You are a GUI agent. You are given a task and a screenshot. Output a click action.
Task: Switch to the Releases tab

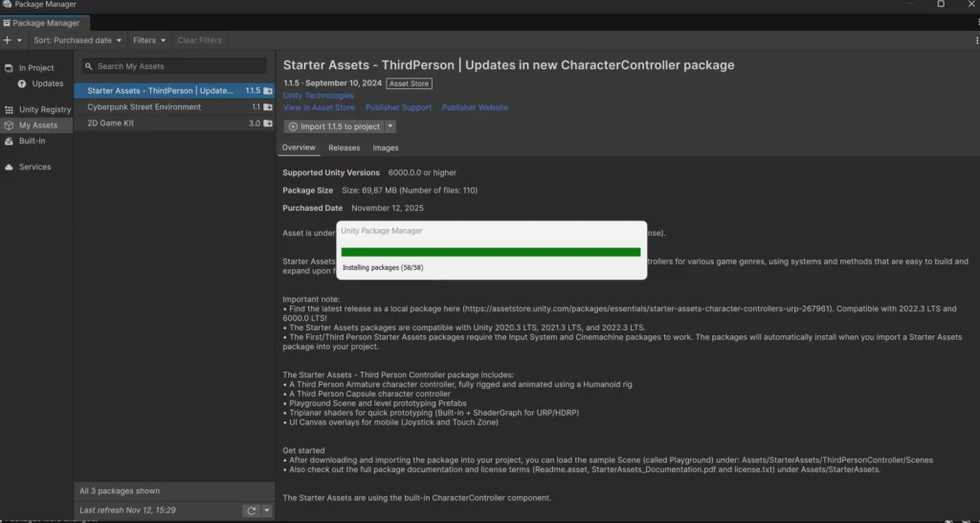345,148
